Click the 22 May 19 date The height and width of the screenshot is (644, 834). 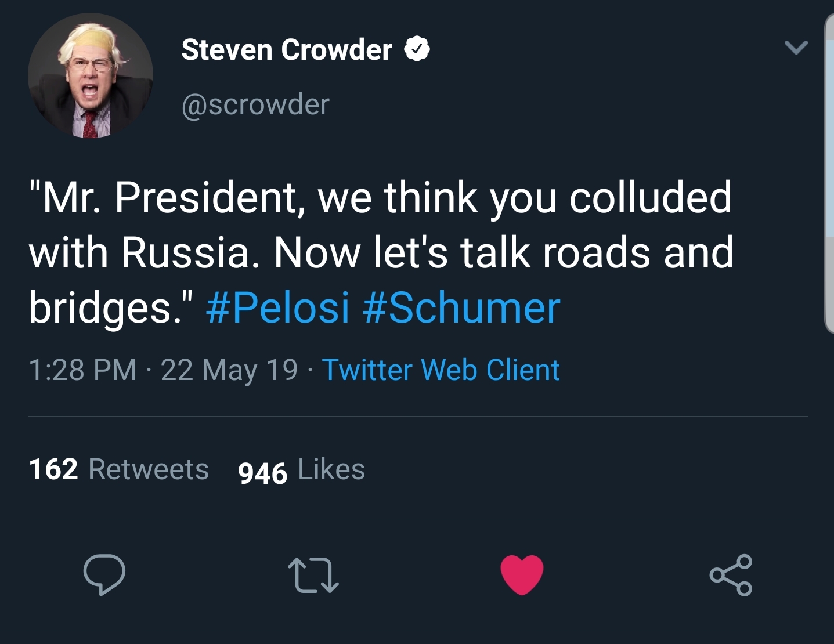click(229, 370)
